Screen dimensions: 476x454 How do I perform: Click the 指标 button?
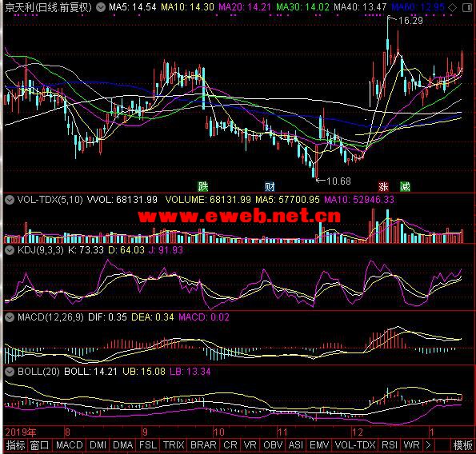(x=15, y=445)
